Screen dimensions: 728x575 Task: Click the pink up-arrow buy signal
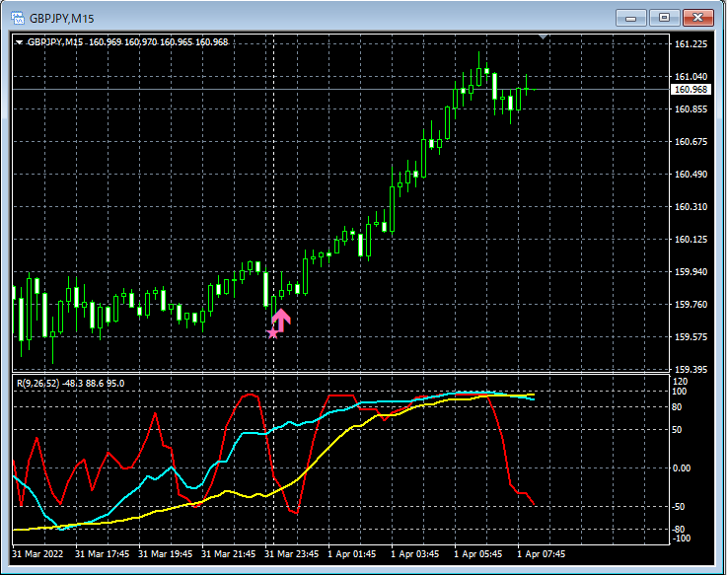(281, 320)
